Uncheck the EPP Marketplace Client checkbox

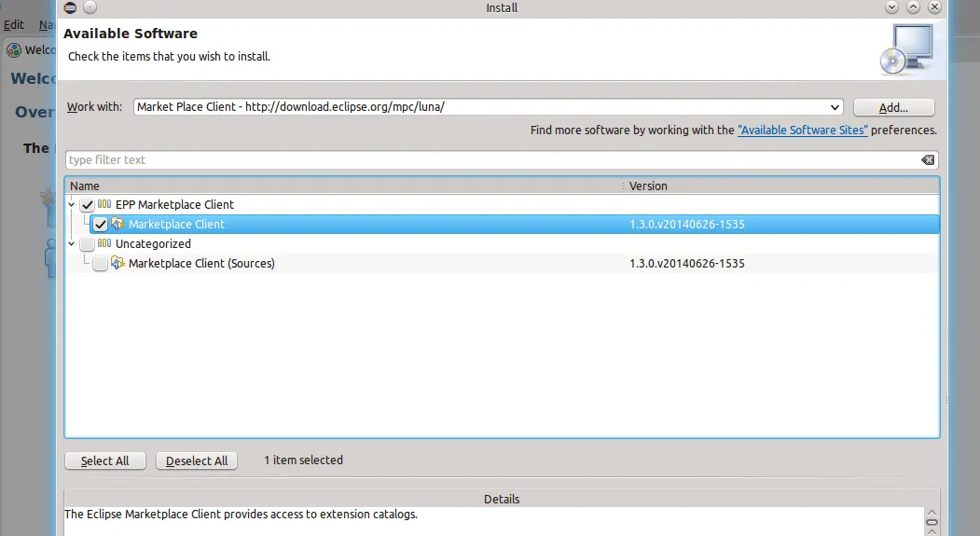tap(87, 205)
